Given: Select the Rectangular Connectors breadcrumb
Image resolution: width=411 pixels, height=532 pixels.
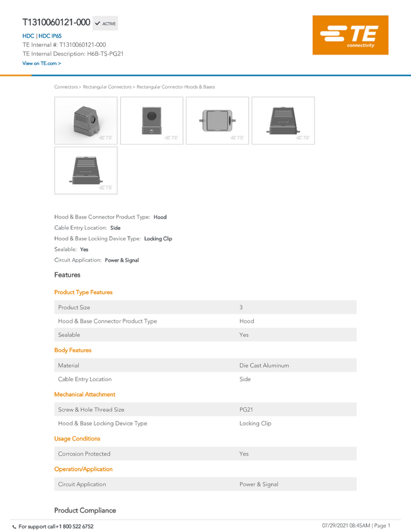Looking at the screenshot, I should 107,87.
